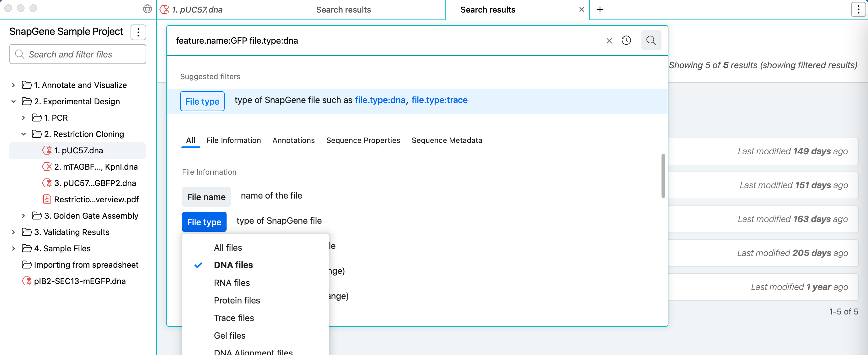868x355 pixels.
Task: Open result last modified 151 days ago
Action: pyautogui.click(x=763, y=185)
